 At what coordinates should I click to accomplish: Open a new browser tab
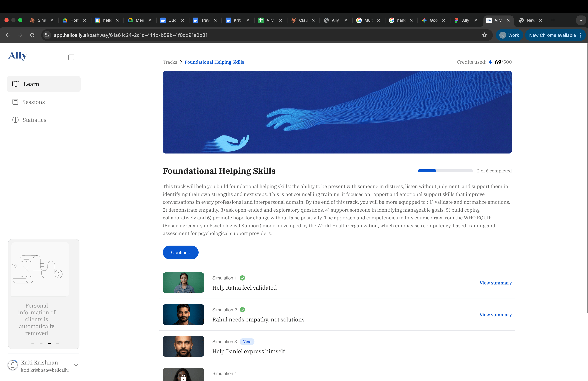point(553,20)
